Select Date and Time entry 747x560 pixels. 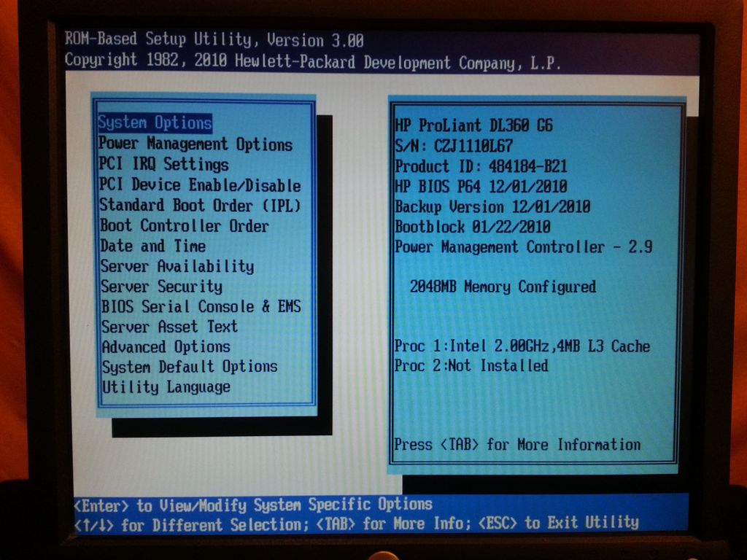coord(152,246)
